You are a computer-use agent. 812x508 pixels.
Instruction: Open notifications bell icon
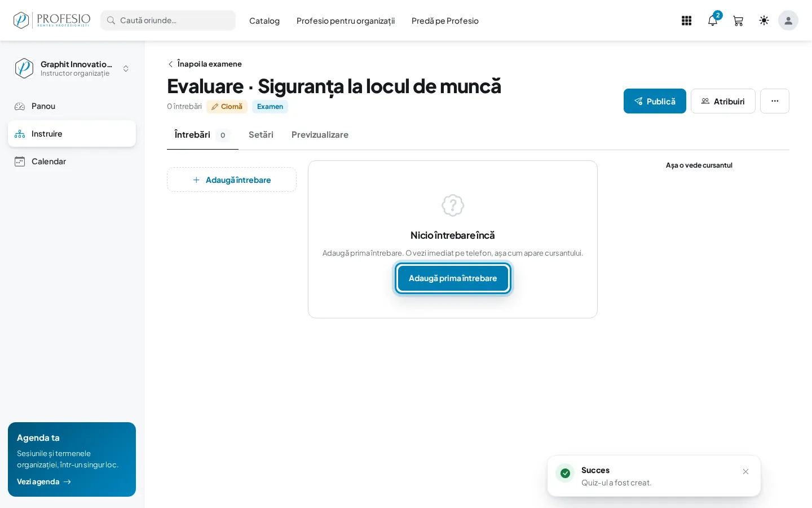coord(713,21)
